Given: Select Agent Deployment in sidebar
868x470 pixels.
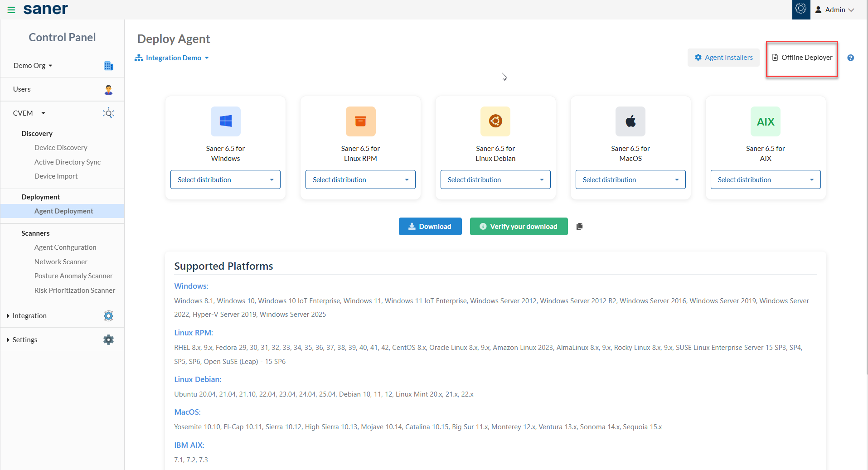Looking at the screenshot, I should [x=63, y=211].
